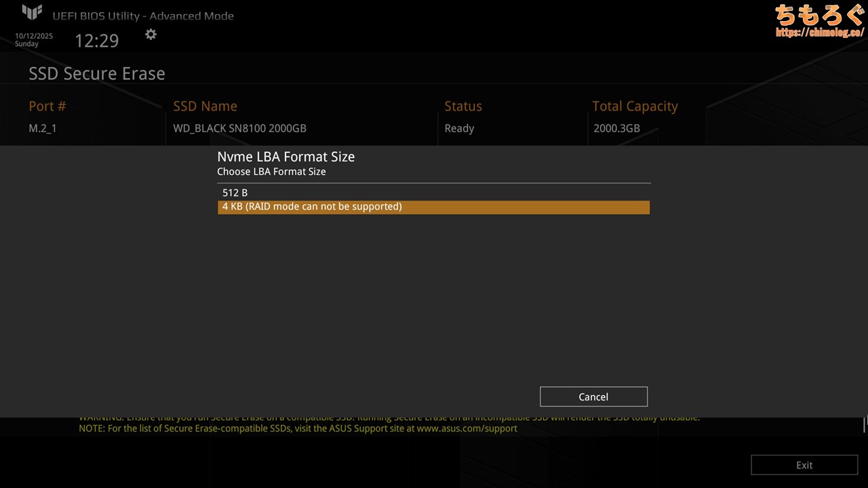The image size is (868, 488).
Task: Click the Ready status value
Action: [x=459, y=128]
